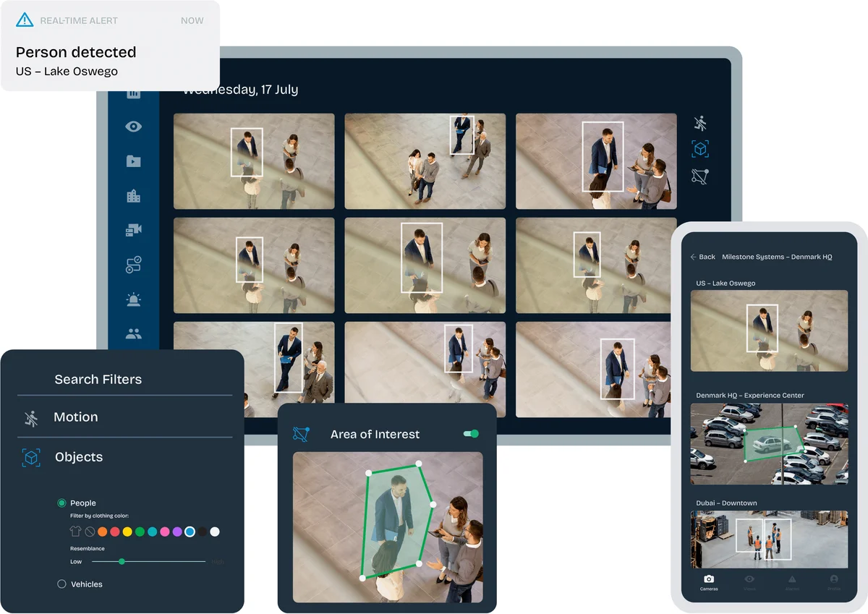Select the object detection cube icon beside grid
868x614 pixels.
(x=699, y=149)
